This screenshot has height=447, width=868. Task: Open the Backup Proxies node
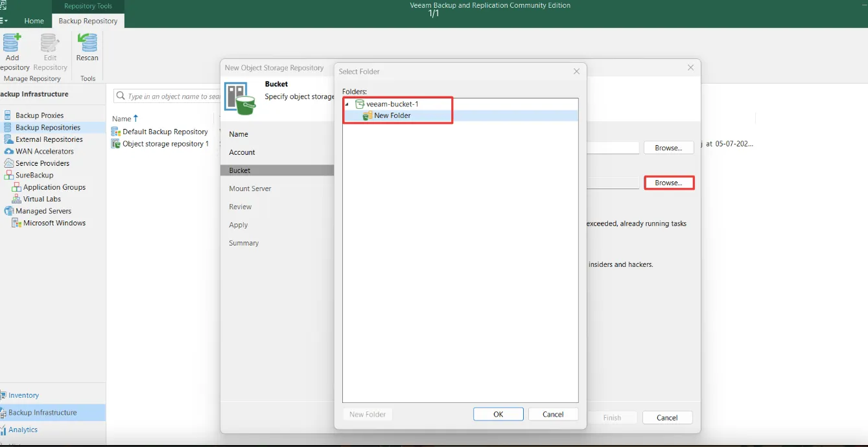click(x=40, y=115)
